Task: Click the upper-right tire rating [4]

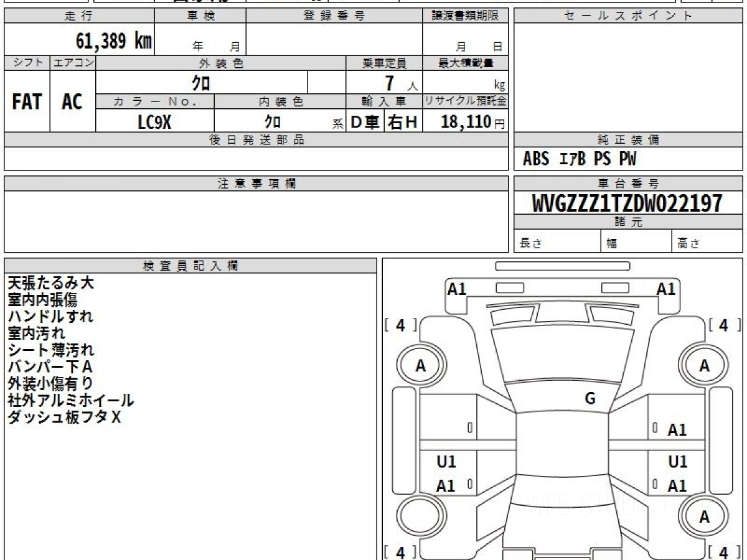Action: coord(724,325)
